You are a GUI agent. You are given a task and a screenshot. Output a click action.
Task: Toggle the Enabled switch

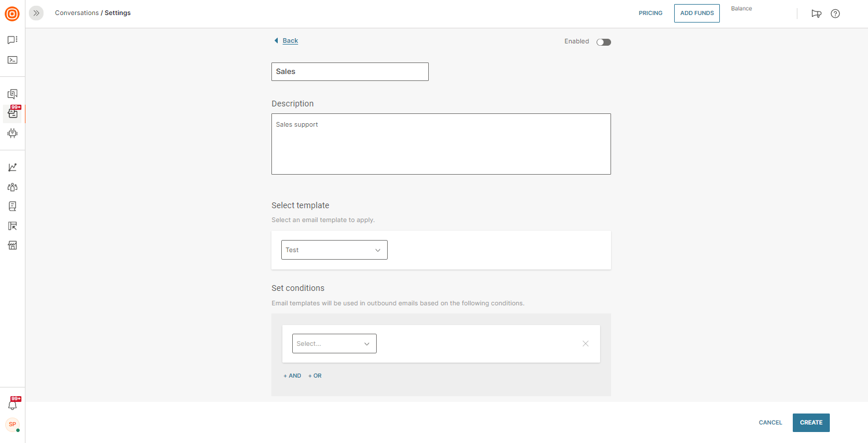(x=604, y=42)
